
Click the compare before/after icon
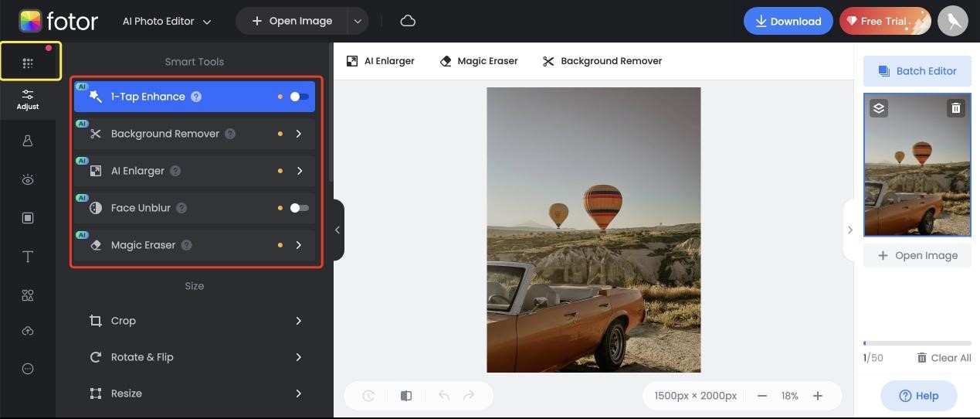[406, 396]
